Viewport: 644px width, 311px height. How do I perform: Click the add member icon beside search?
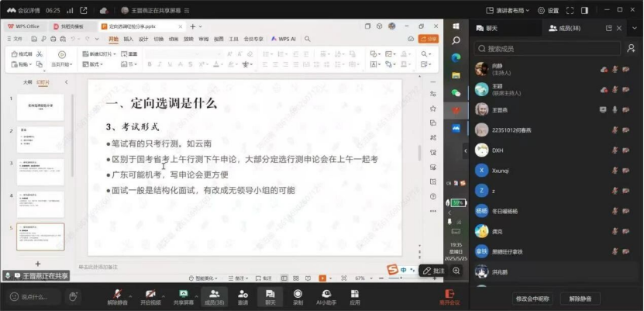pos(633,48)
